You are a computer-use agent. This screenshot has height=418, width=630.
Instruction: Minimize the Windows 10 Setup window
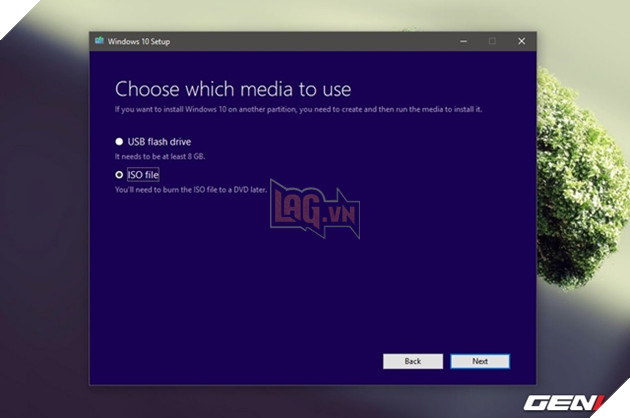463,41
